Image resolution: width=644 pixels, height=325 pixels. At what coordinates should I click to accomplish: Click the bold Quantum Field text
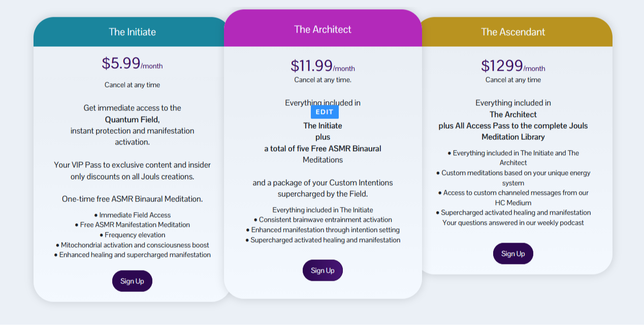pyautogui.click(x=132, y=120)
